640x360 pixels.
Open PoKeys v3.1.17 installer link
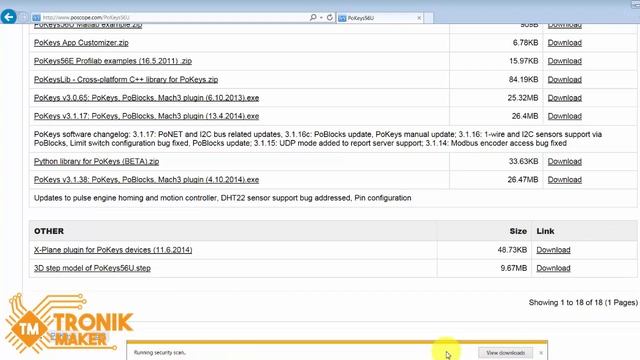(147, 116)
